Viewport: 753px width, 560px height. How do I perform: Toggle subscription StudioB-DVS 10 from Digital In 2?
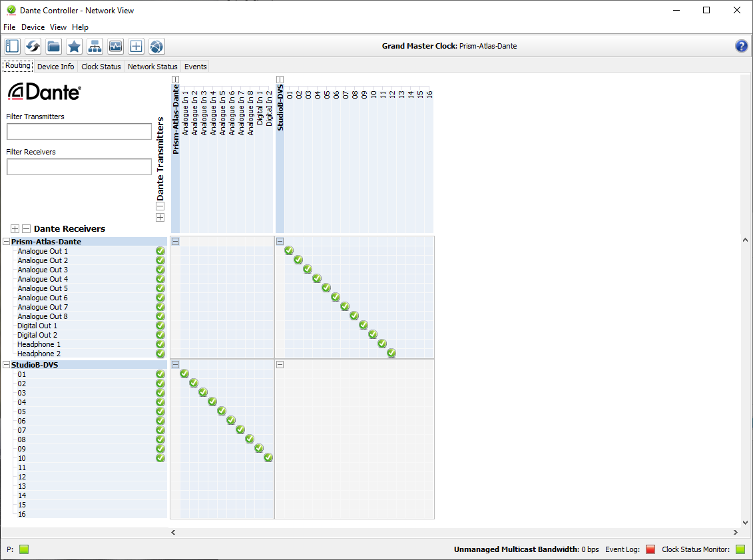268,457
